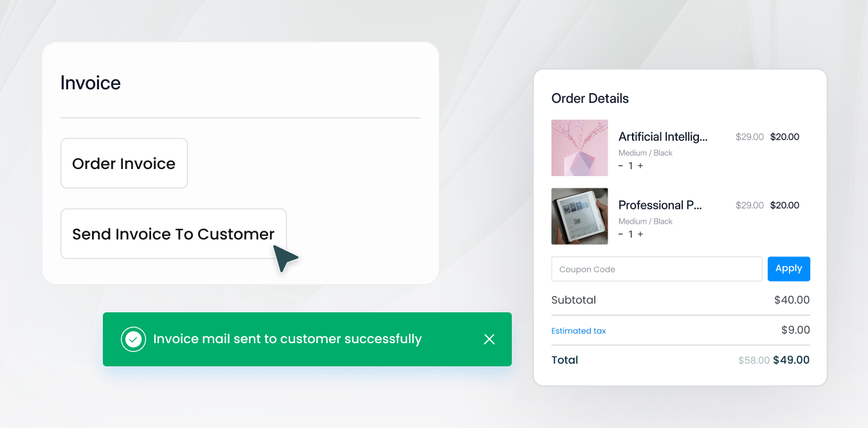Select the Professional product title

click(660, 205)
